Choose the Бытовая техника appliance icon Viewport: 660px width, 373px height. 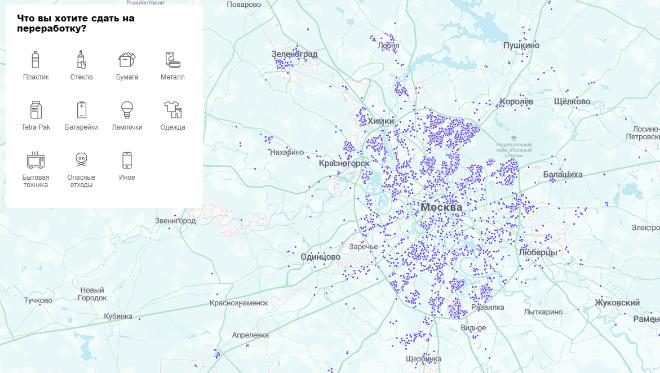pyautogui.click(x=36, y=160)
